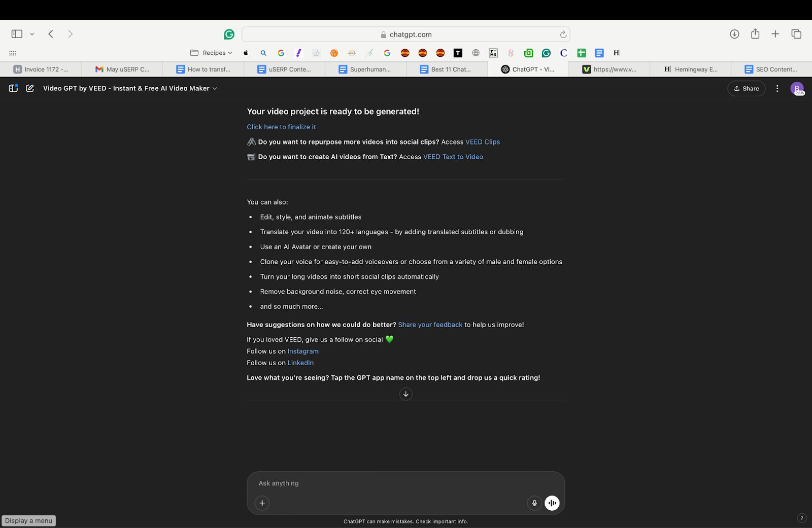Show the favorites grid icon
The image size is (812, 528).
[x=13, y=53]
